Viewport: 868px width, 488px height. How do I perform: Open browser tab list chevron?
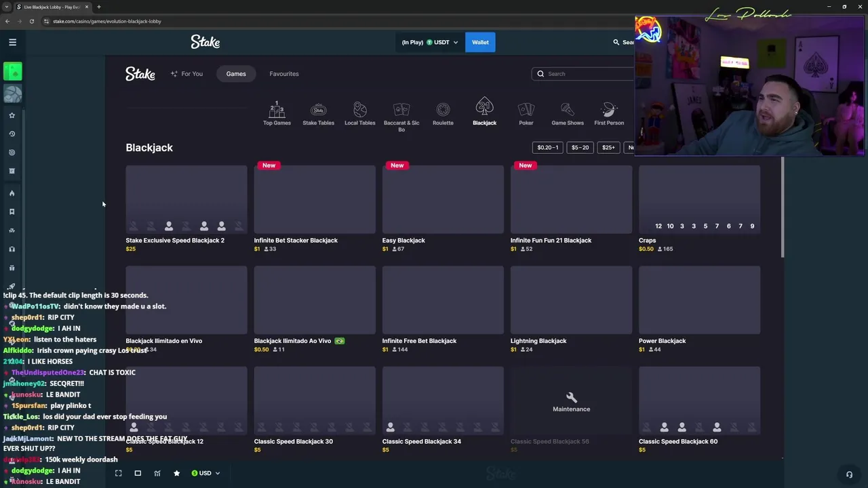(x=7, y=7)
